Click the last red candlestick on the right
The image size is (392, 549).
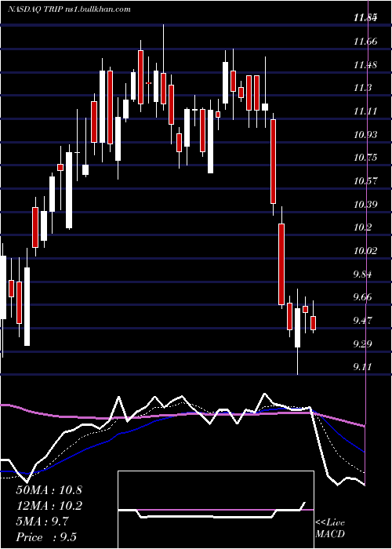pyautogui.click(x=314, y=323)
